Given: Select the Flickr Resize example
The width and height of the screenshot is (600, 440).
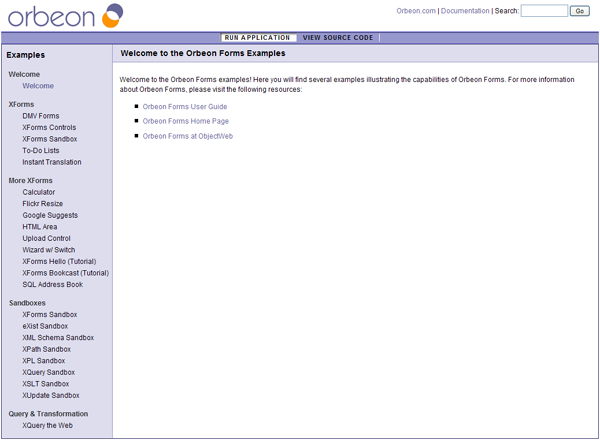Looking at the screenshot, I should [43, 204].
